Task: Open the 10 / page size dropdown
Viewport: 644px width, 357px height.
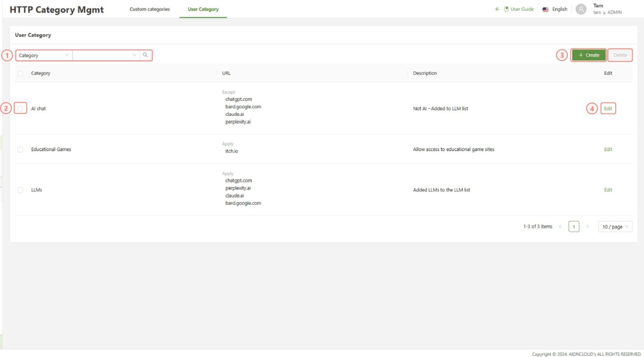Action: 615,227
